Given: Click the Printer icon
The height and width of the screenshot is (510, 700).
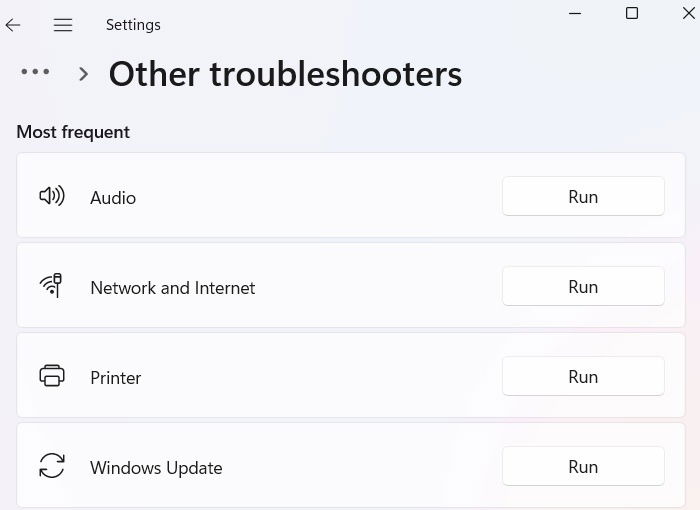Looking at the screenshot, I should tap(52, 375).
